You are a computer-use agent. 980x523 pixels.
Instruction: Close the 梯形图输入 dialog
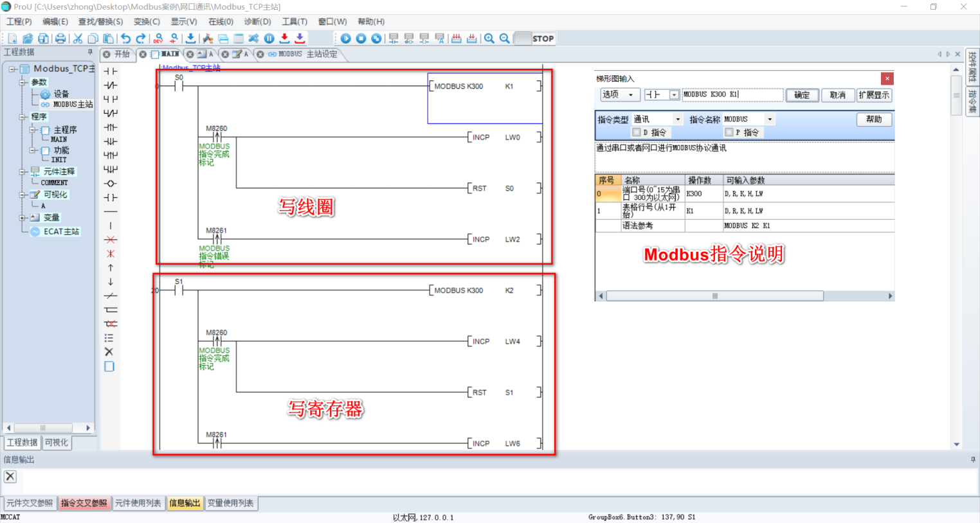tap(887, 78)
